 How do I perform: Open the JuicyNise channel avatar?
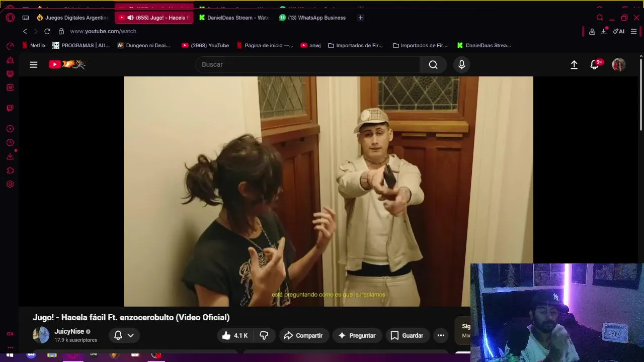(41, 335)
